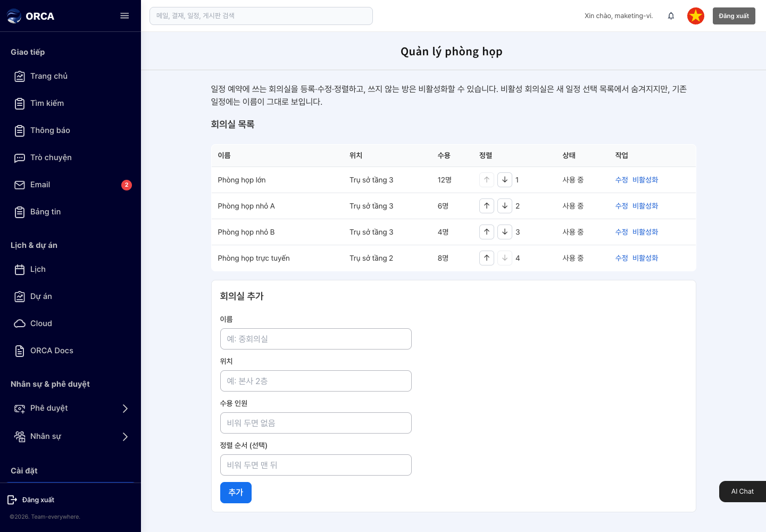Expand the Phê duyệt submenu
This screenshot has width=766, height=532.
(x=126, y=409)
